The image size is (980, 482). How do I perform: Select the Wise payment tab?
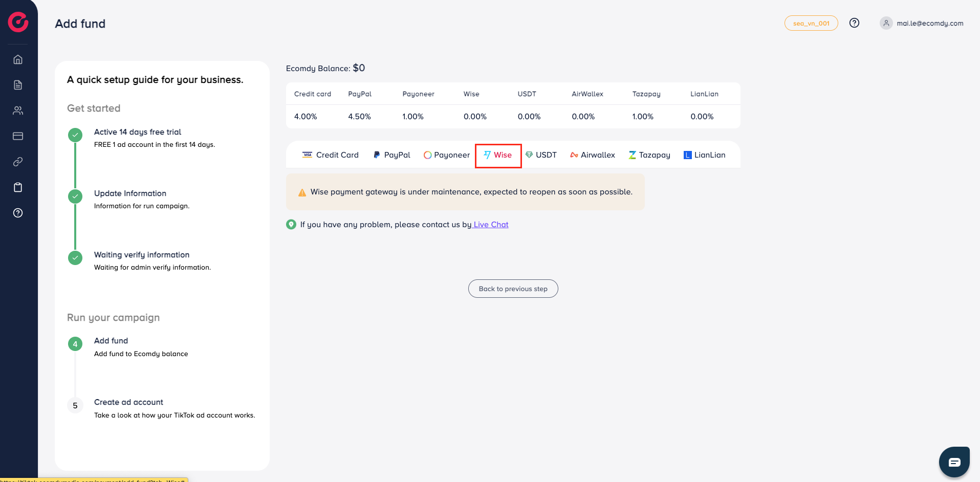(x=498, y=155)
